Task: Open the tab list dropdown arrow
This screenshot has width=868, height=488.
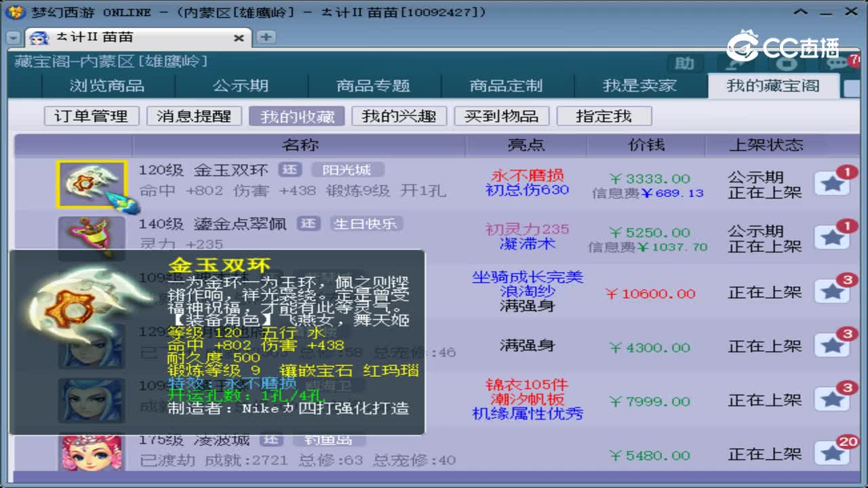Action: [14, 39]
